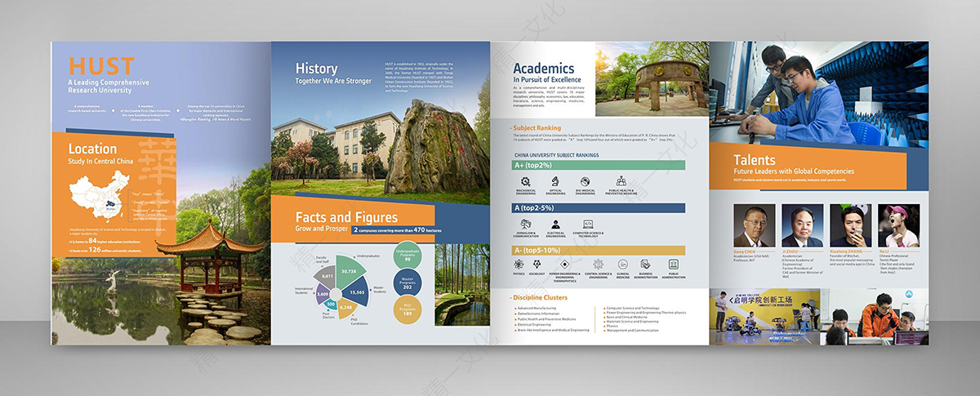Click the Gang CHEN portrait photo
The width and height of the screenshot is (980, 396).
[x=755, y=225]
